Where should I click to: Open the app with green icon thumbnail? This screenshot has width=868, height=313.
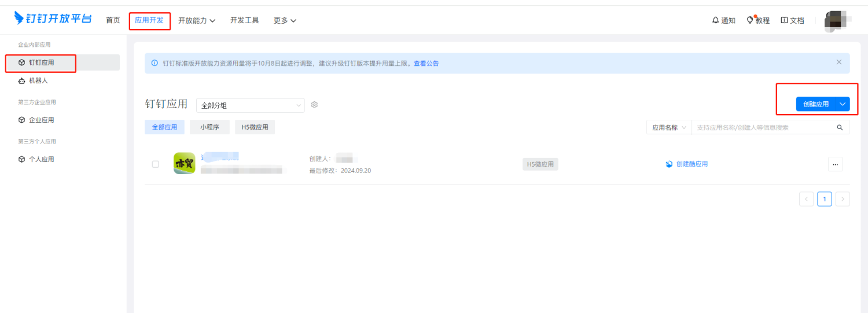(185, 163)
